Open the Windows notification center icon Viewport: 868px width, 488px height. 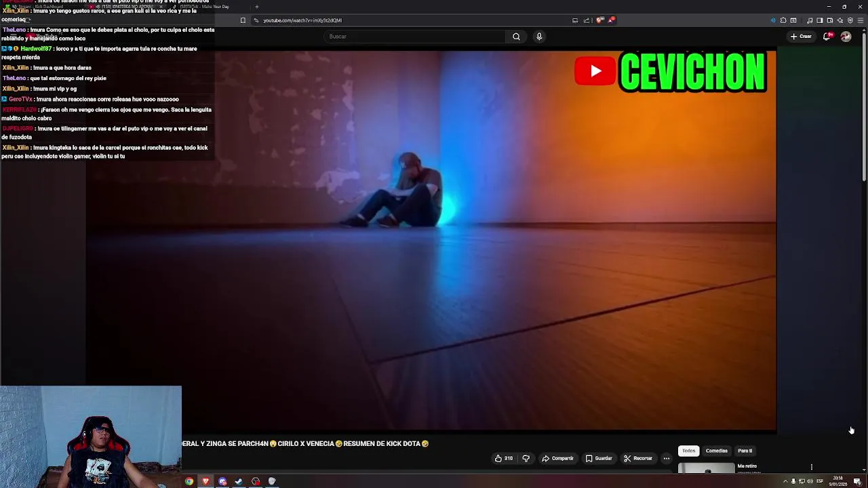pos(857,482)
